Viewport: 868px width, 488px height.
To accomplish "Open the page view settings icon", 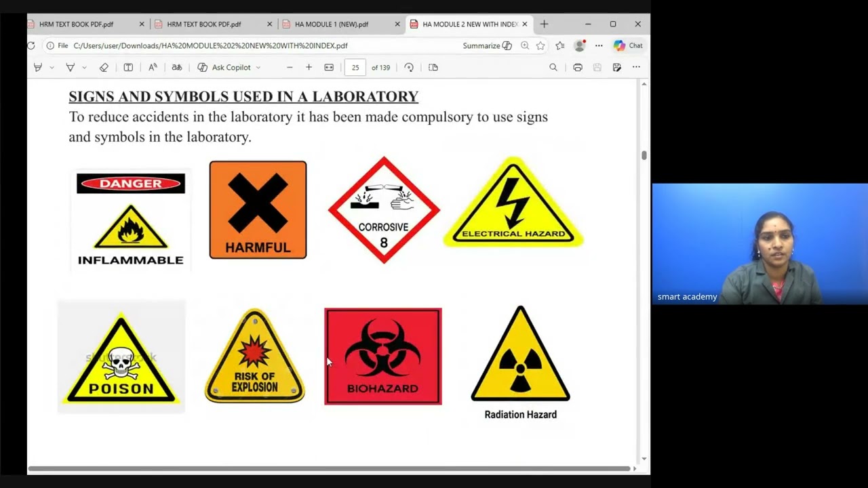I will tap(433, 67).
